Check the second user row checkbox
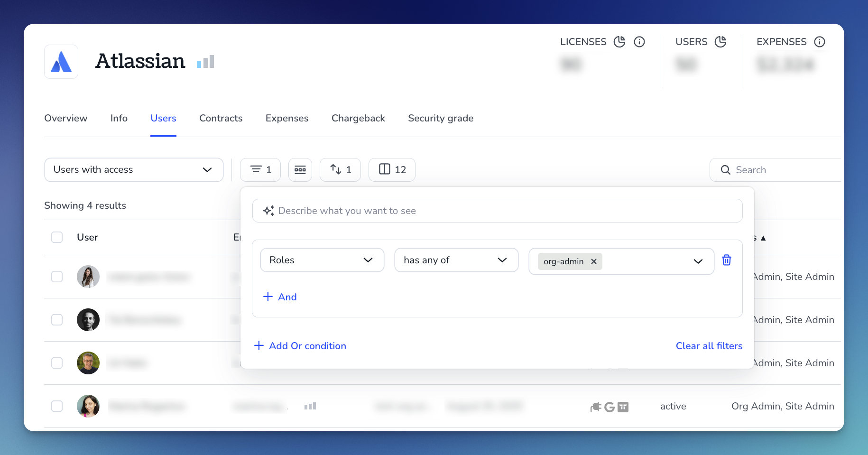This screenshot has width=868, height=455. [57, 320]
